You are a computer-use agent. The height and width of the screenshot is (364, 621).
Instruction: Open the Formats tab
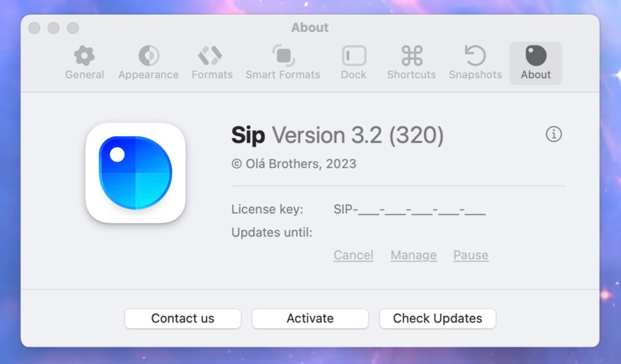212,63
